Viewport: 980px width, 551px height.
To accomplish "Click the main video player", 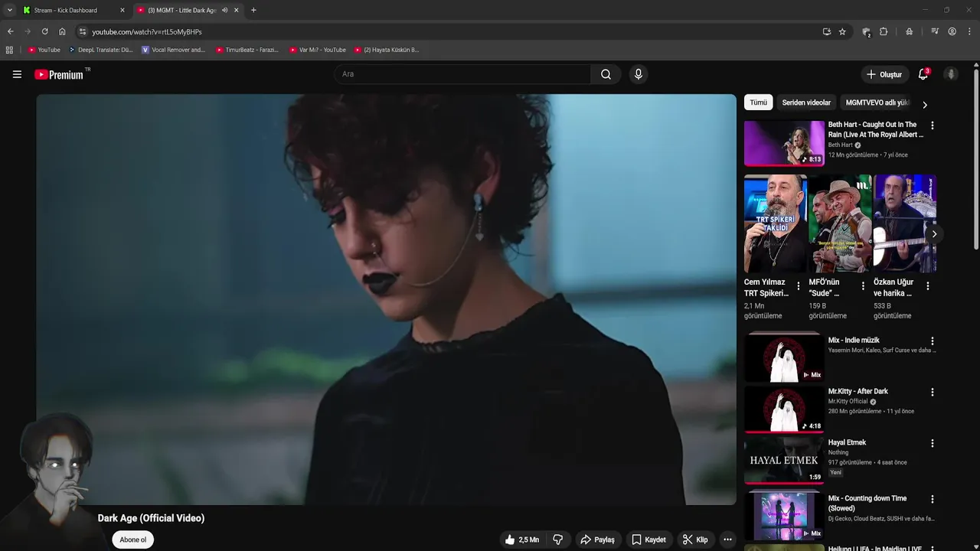I will click(x=386, y=299).
